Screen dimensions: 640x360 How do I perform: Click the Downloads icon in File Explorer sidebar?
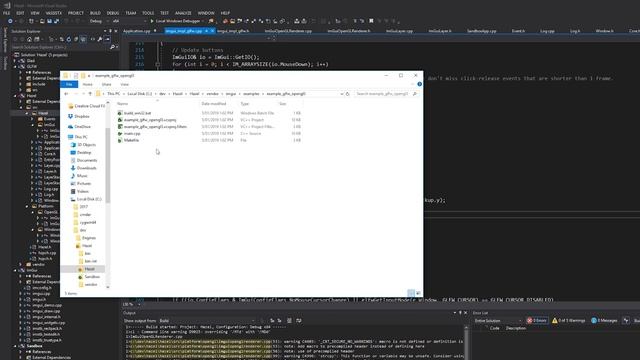[x=73, y=168]
